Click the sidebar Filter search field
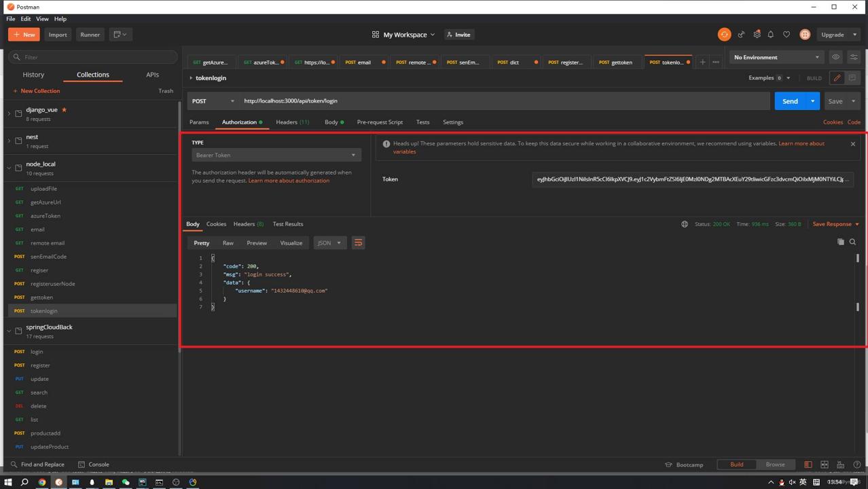The image size is (868, 489). (93, 57)
